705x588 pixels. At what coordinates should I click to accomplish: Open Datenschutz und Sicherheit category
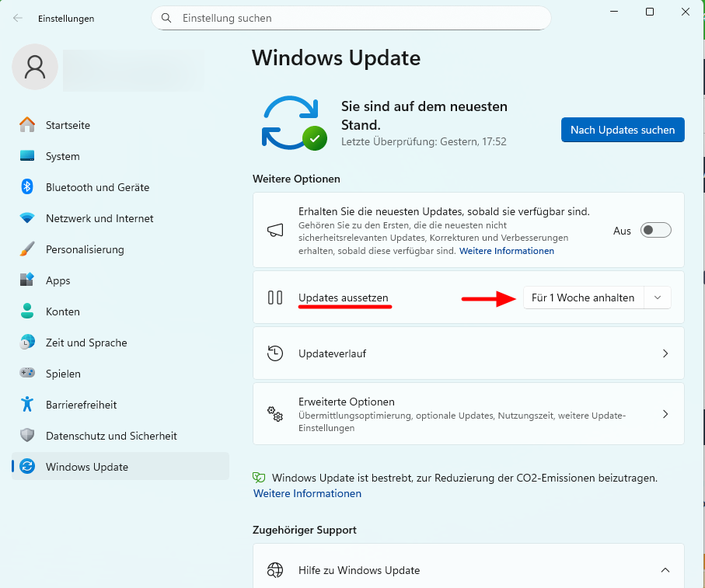(x=120, y=435)
